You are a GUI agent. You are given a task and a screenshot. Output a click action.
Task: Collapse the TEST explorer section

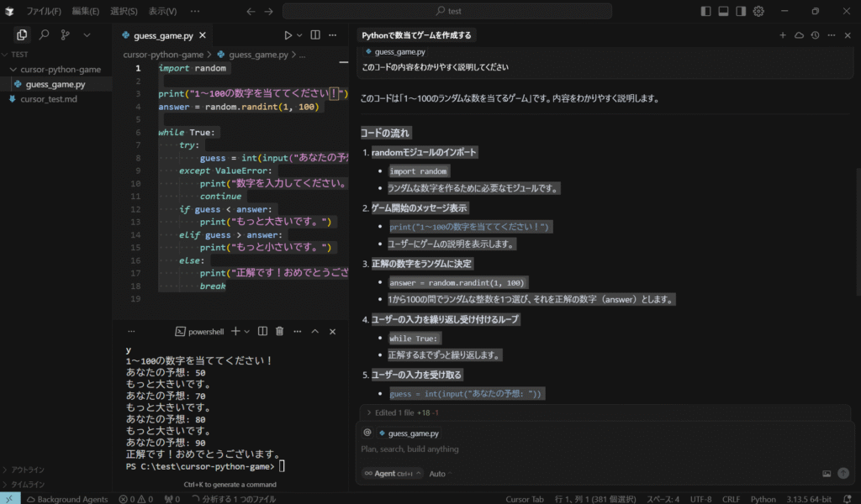(x=56, y=55)
